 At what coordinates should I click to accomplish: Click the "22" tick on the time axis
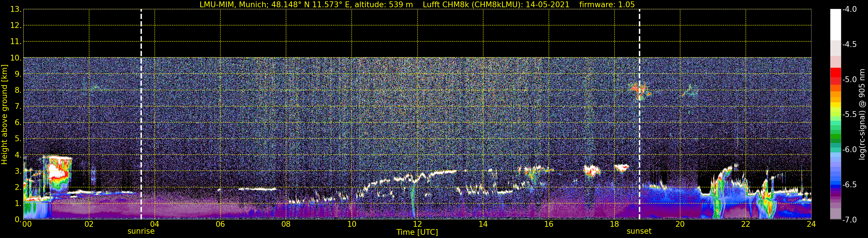[746, 224]
